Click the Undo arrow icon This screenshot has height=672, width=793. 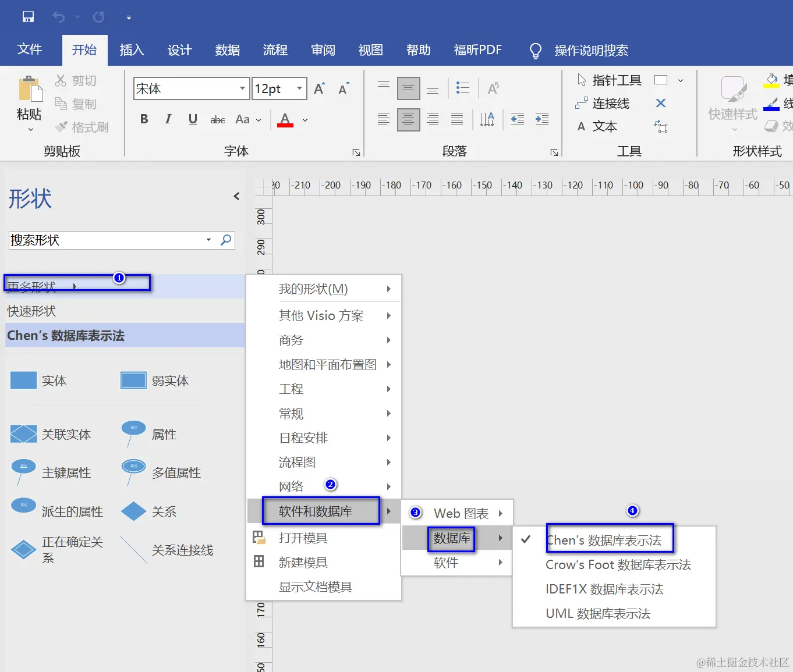pyautogui.click(x=58, y=17)
